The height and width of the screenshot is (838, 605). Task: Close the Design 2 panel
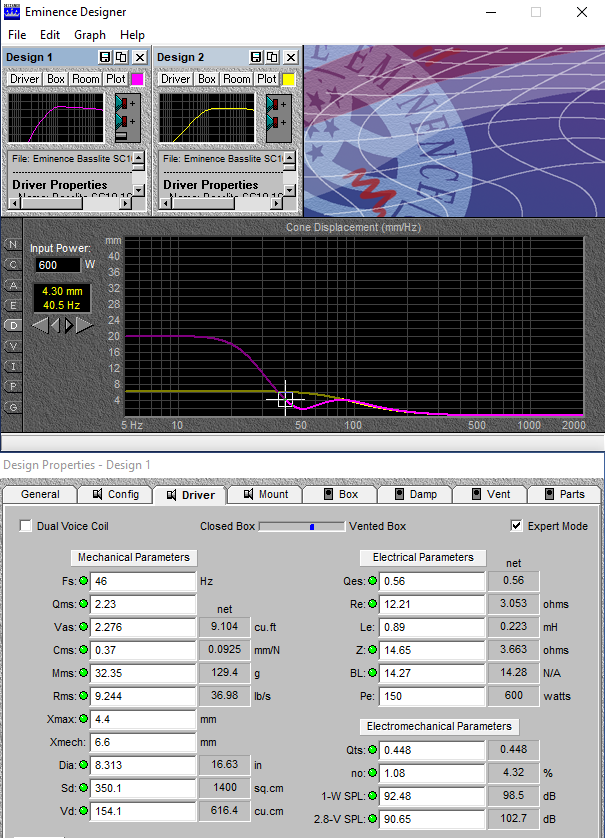point(291,57)
